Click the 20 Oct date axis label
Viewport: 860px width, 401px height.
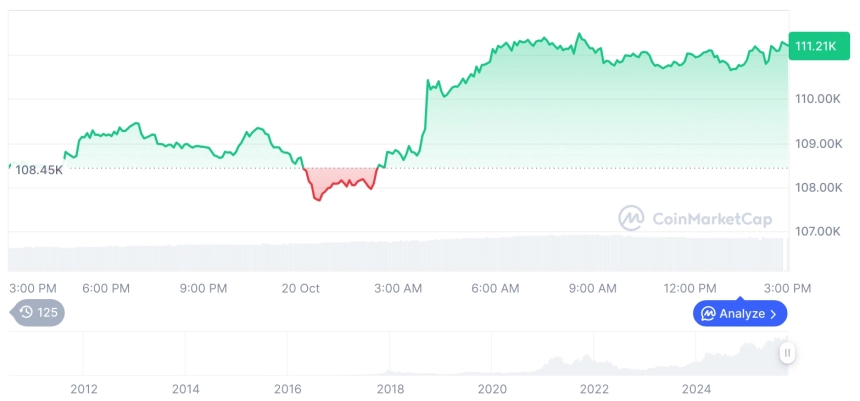pos(300,288)
